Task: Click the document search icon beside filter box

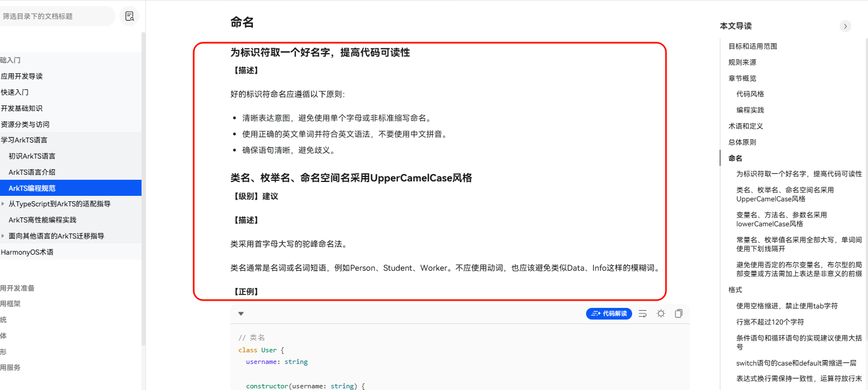Action: pyautogui.click(x=129, y=16)
